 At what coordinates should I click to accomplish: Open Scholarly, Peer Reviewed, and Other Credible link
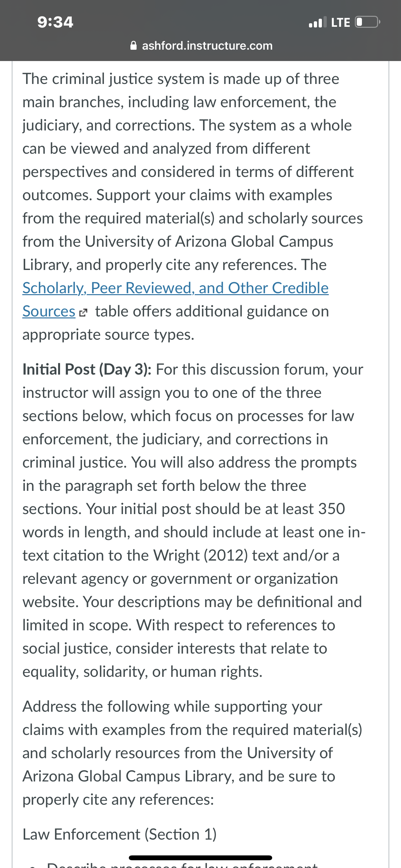point(176,288)
